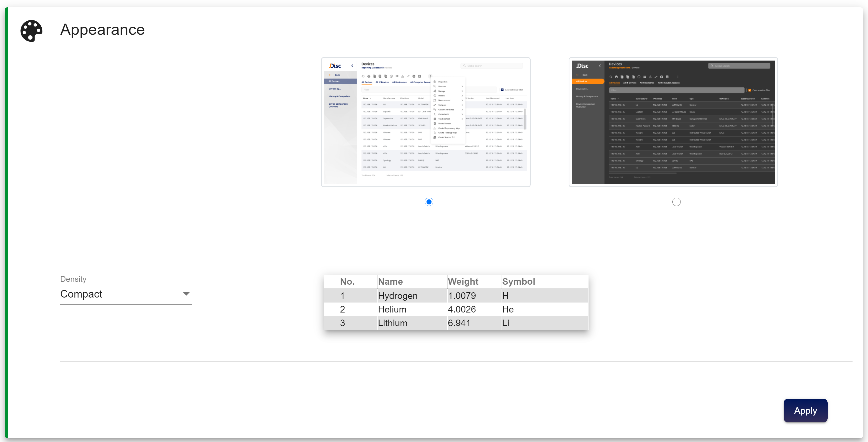This screenshot has height=442, width=868.
Task: Click the Appearance palette icon
Action: click(x=31, y=31)
